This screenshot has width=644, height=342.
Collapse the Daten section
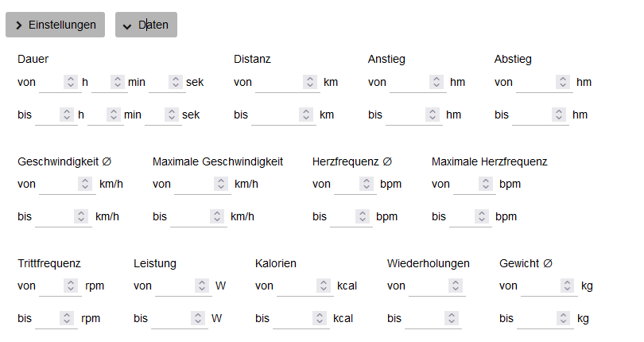pos(146,25)
